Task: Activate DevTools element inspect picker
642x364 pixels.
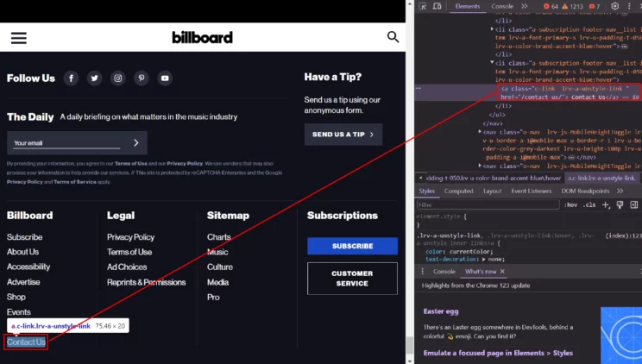Action: (x=423, y=6)
